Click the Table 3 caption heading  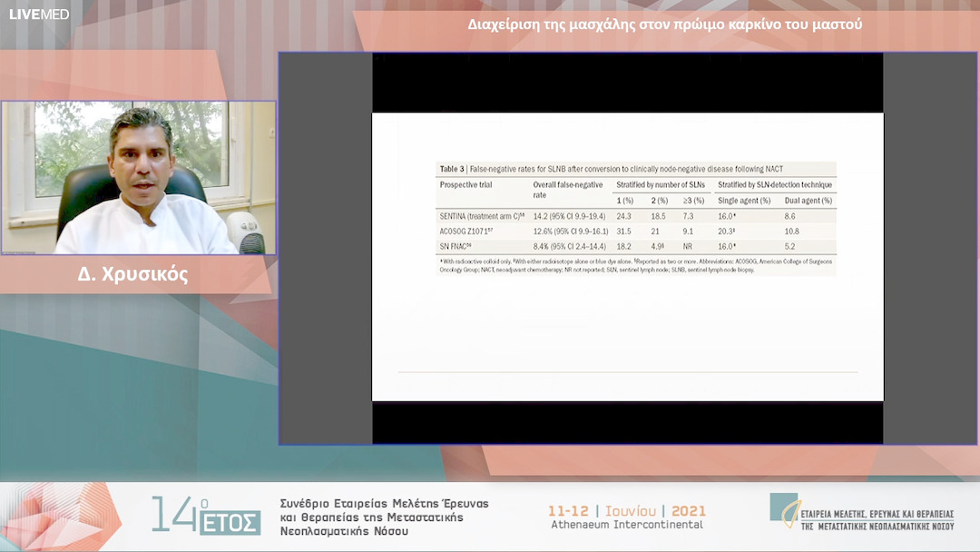pos(611,169)
